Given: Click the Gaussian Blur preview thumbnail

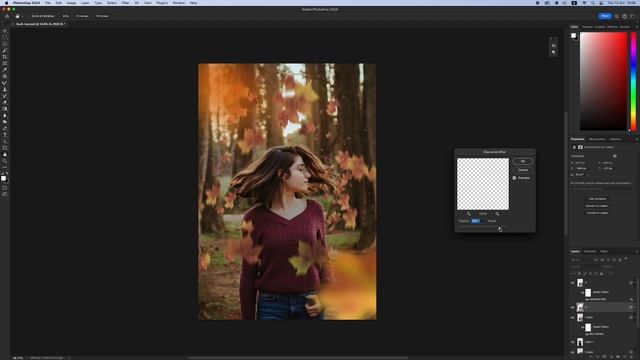Looking at the screenshot, I should [482, 184].
